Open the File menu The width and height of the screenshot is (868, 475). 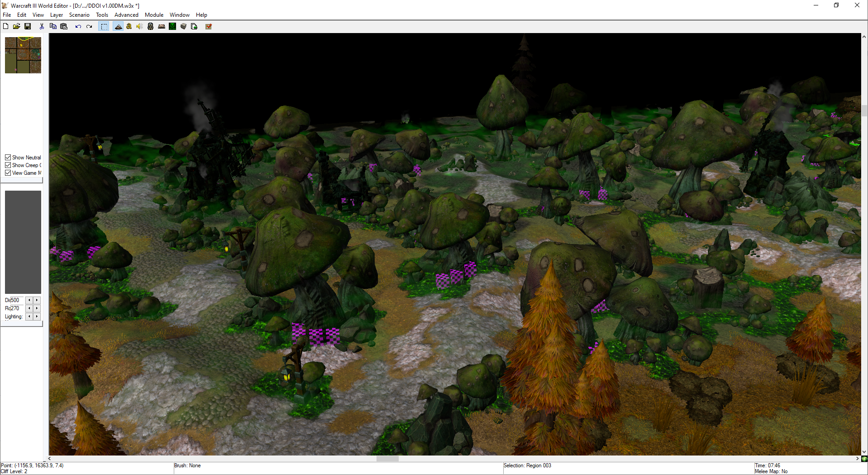[x=7, y=15]
